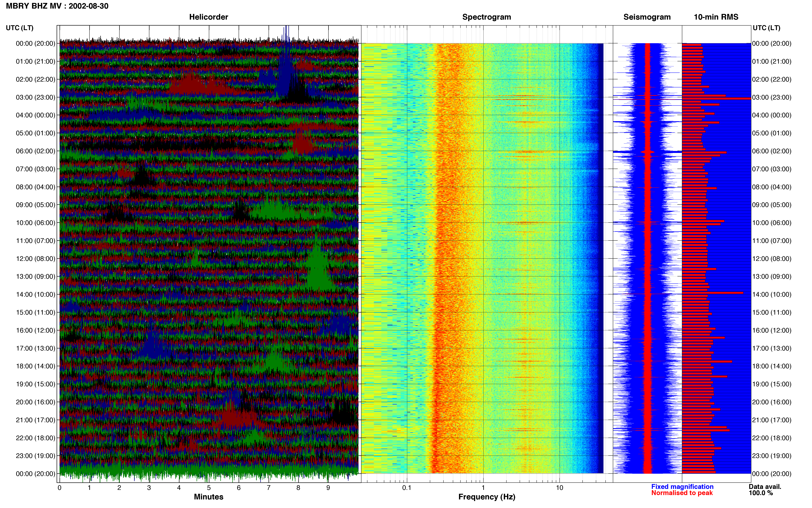Click the right '09:00 (05:00)' time label
Screen dimensions: 812x508
772,205
